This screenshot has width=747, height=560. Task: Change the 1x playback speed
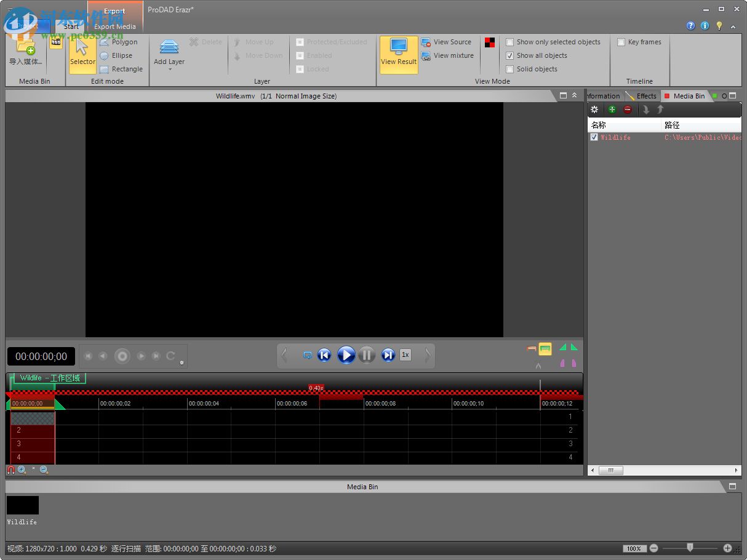coord(405,355)
